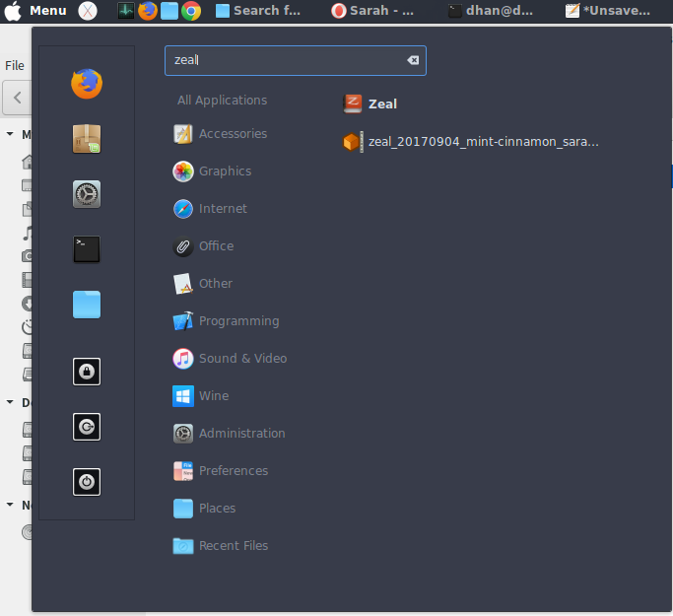Collapse the N... section in file manager sidebar
This screenshot has width=673, height=616.
pyautogui.click(x=10, y=505)
